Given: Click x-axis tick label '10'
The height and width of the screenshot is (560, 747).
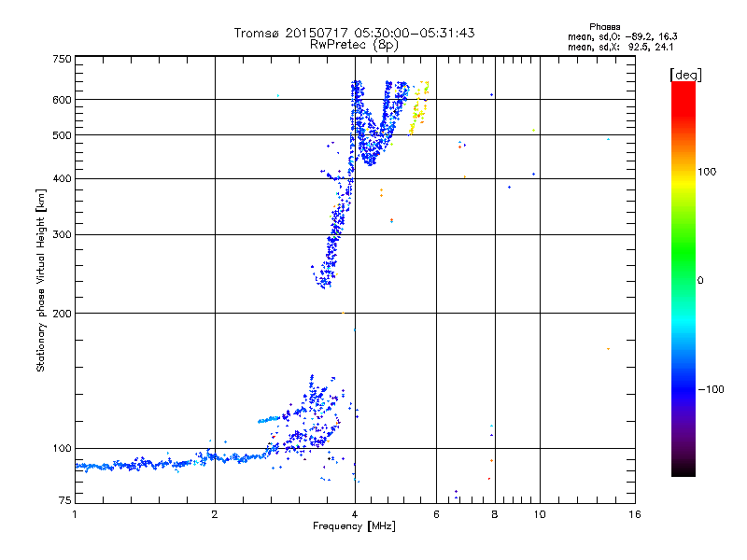Looking at the screenshot, I should (540, 514).
